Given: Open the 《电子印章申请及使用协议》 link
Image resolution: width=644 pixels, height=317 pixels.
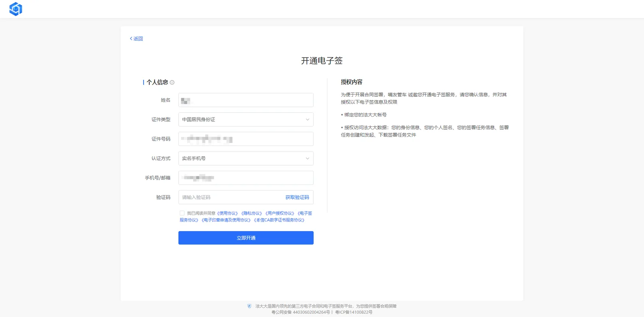Looking at the screenshot, I should pos(226,220).
